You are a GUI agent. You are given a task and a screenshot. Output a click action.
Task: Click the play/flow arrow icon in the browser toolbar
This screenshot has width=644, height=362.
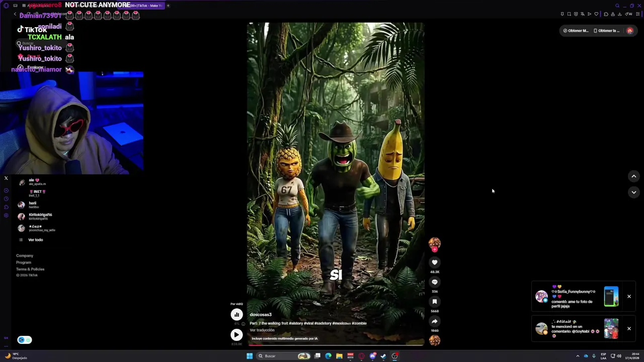pos(590,14)
